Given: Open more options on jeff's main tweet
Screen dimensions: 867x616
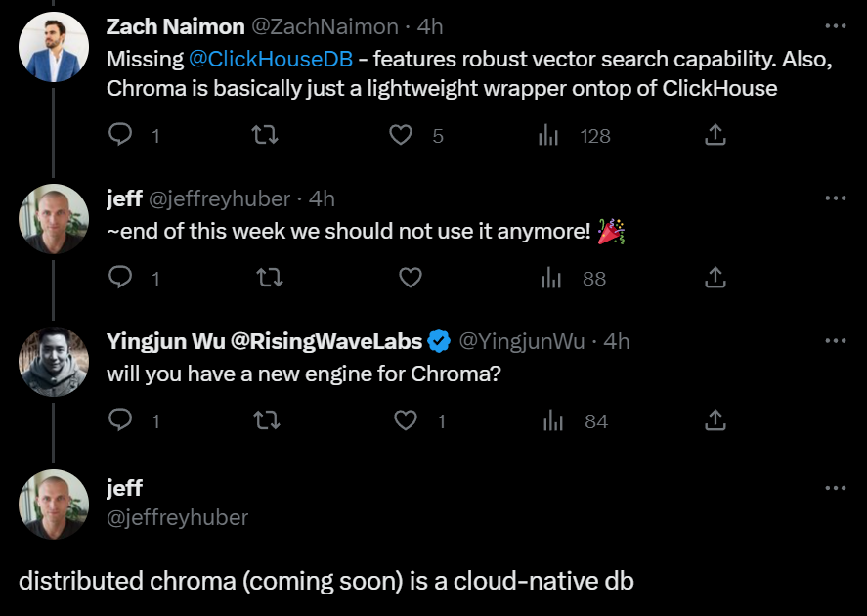Looking at the screenshot, I should 835,487.
